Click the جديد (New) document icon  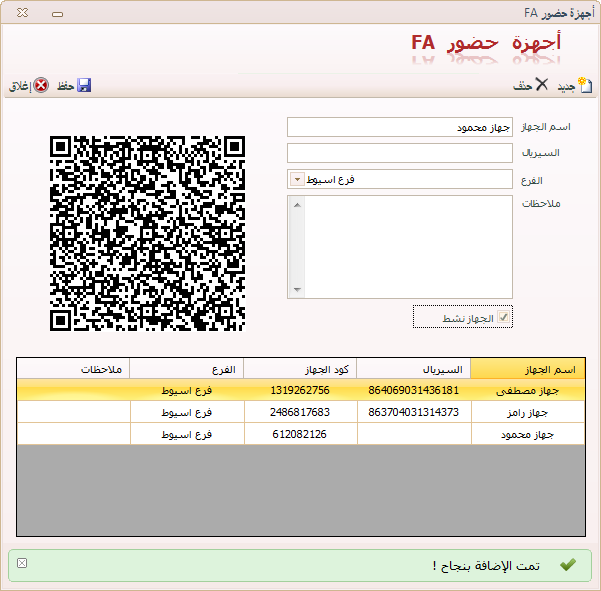tap(585, 85)
